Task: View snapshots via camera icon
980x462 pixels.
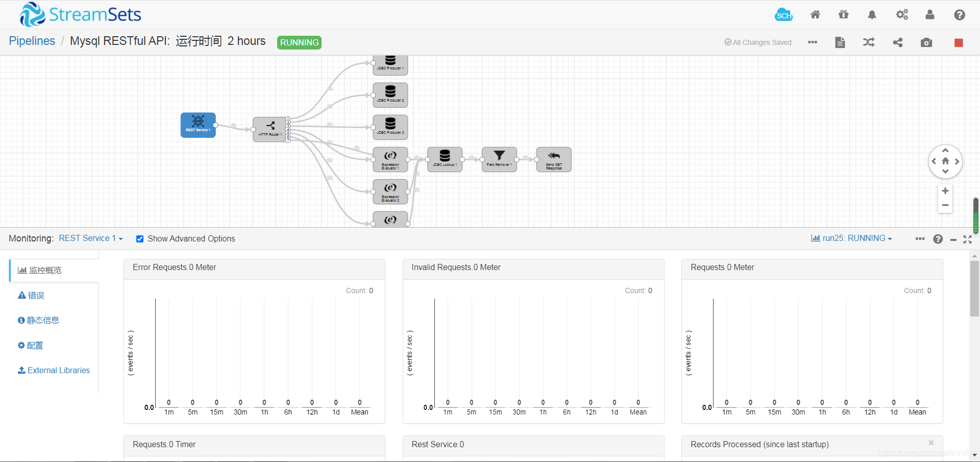Action: coord(926,42)
